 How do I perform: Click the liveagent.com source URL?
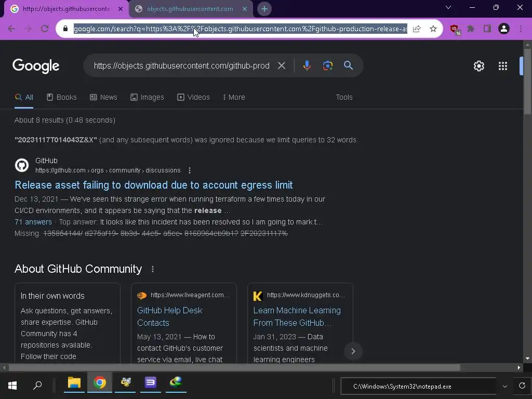pos(190,295)
